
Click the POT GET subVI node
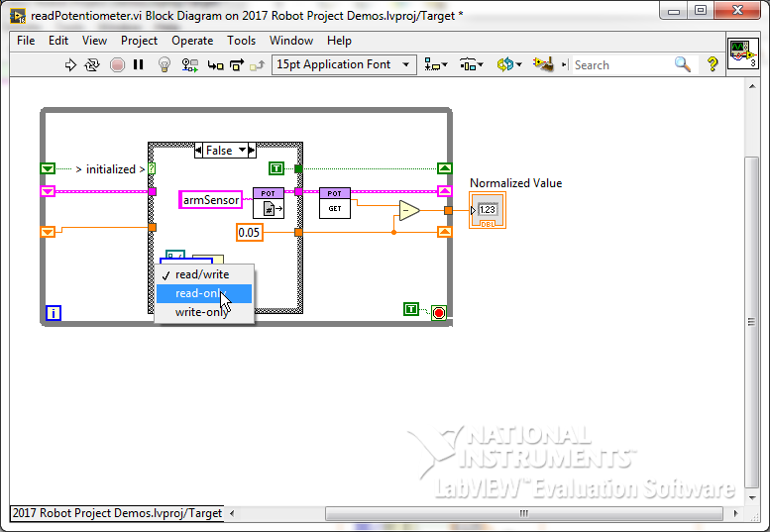pos(334,203)
